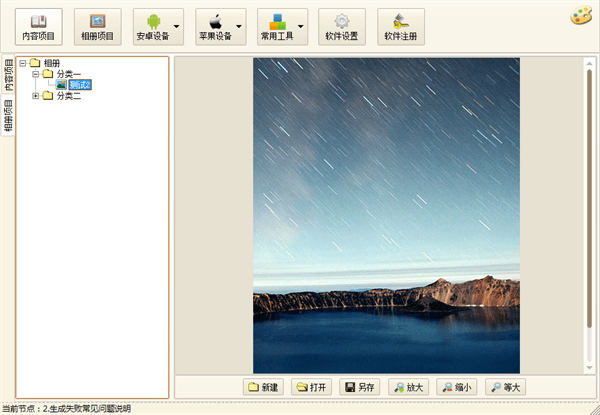Open the 内容项目 toolbar button
The image size is (600, 415).
click(x=39, y=27)
